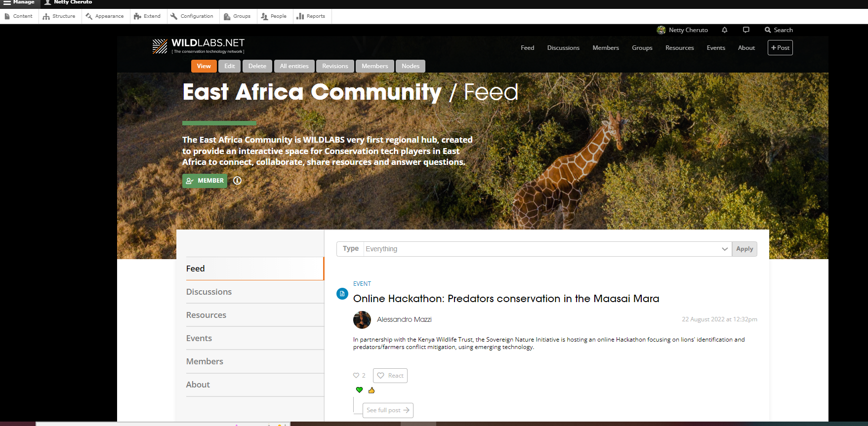The width and height of the screenshot is (868, 426).
Task: Click Netty Cheruto profile avatar
Action: click(x=661, y=30)
